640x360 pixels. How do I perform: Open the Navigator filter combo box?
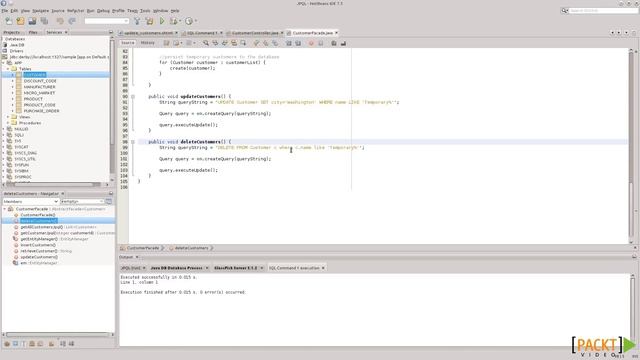[x=82, y=201]
